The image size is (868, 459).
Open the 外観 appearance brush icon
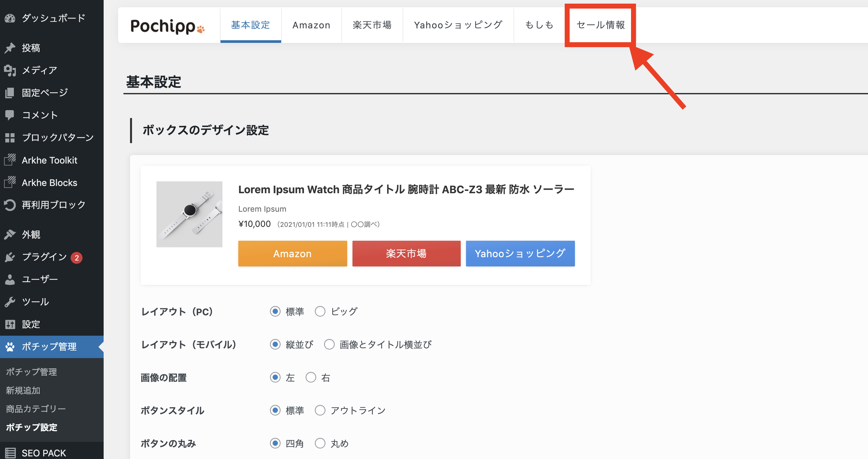10,234
